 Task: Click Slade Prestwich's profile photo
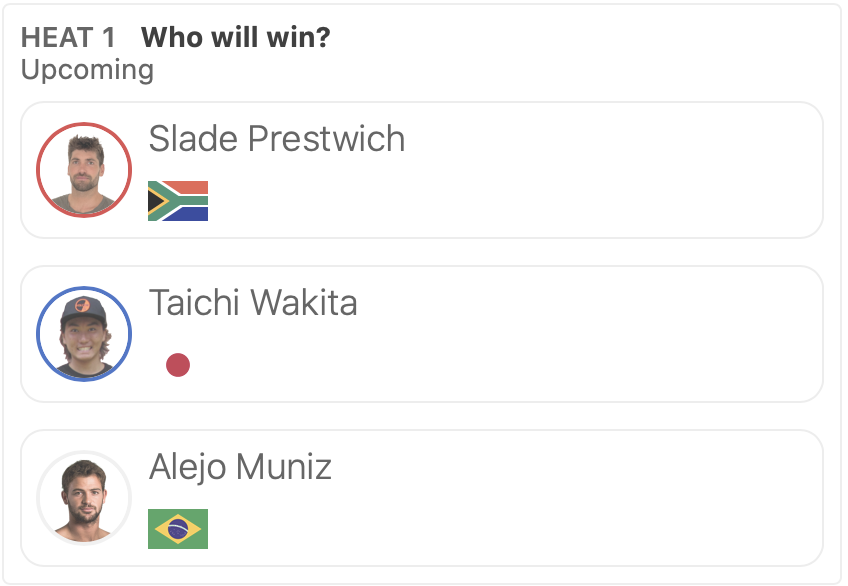[x=84, y=170]
